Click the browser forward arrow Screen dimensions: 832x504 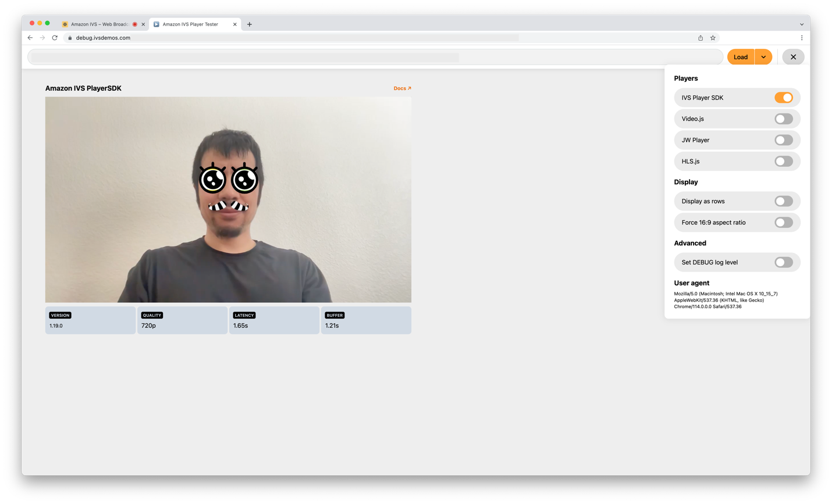[42, 37]
